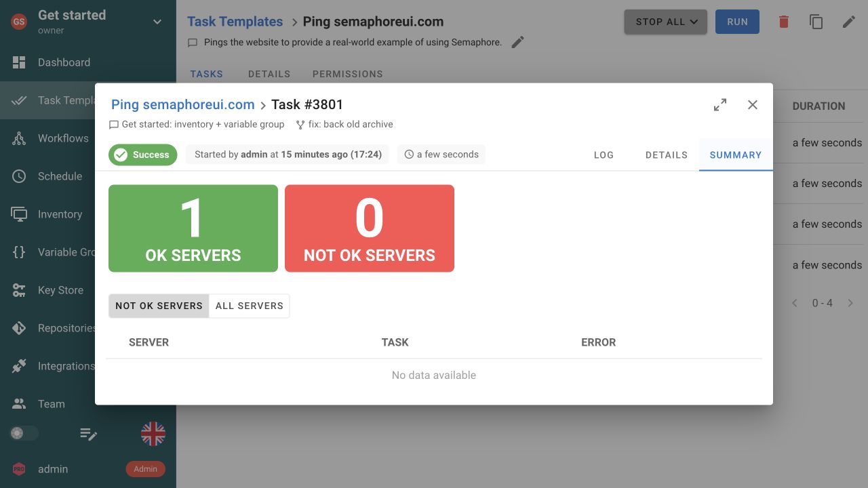Viewport: 868px width, 488px height.
Task: Copy template using duplicate icon
Action: tap(816, 22)
